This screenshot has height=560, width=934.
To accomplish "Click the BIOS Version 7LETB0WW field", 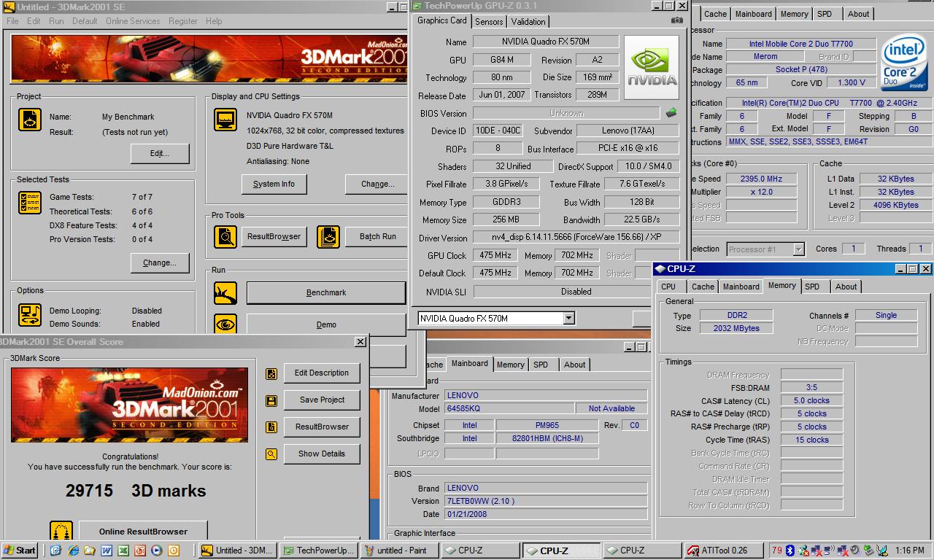I will tap(546, 501).
